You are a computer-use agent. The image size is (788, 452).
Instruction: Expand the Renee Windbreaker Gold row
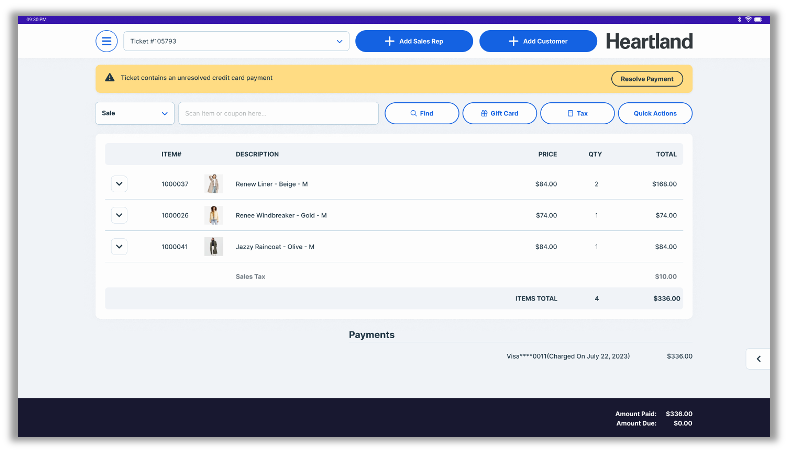point(119,215)
